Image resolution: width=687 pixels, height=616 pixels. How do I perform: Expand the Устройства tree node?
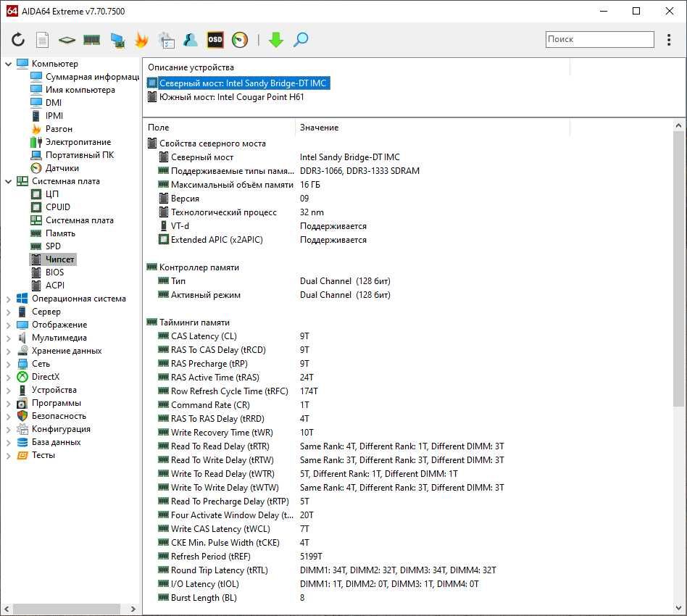pyautogui.click(x=8, y=391)
